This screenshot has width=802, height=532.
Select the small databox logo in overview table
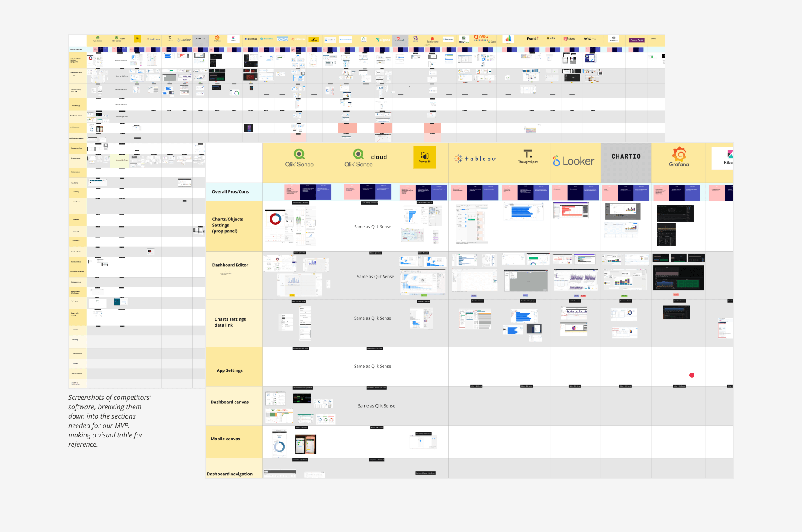click(x=251, y=39)
